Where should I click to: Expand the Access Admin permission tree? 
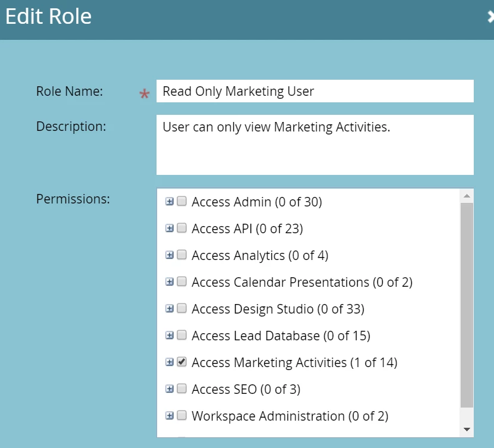tap(170, 202)
